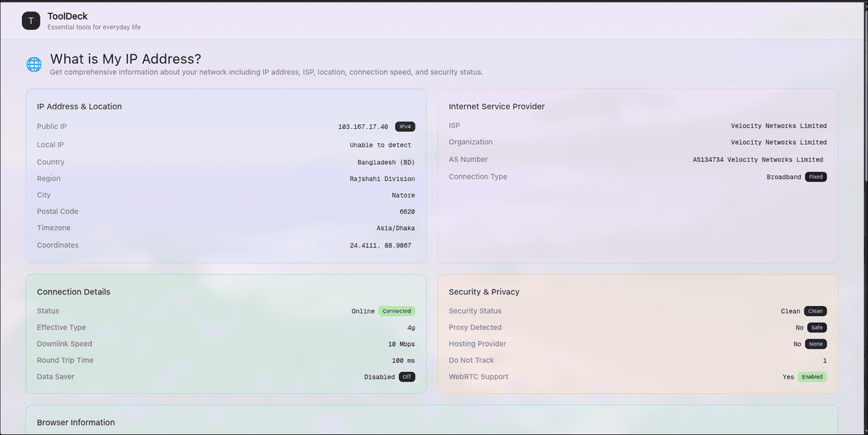Click the ToolDeck "T" logo icon
868x435 pixels.
pos(30,20)
